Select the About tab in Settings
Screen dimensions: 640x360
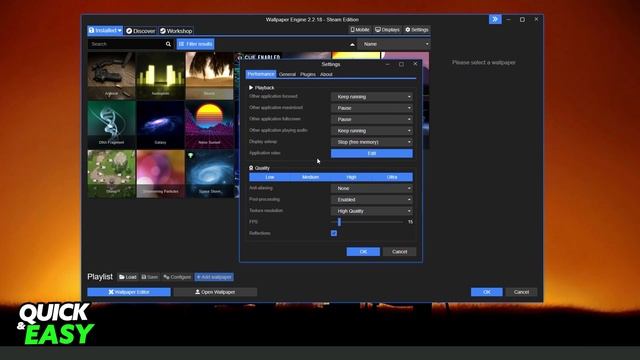click(x=326, y=74)
